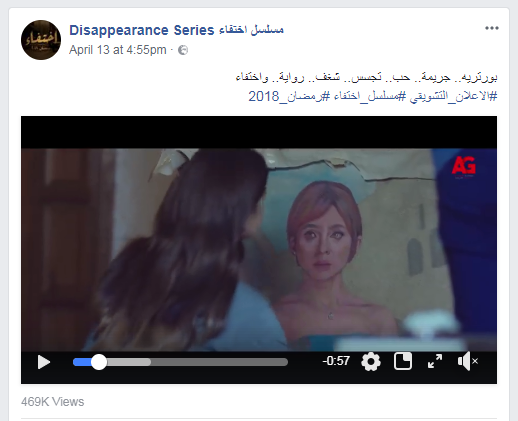Open the Disappearance Series page name
Screen dimensions: 518x421
(176, 30)
